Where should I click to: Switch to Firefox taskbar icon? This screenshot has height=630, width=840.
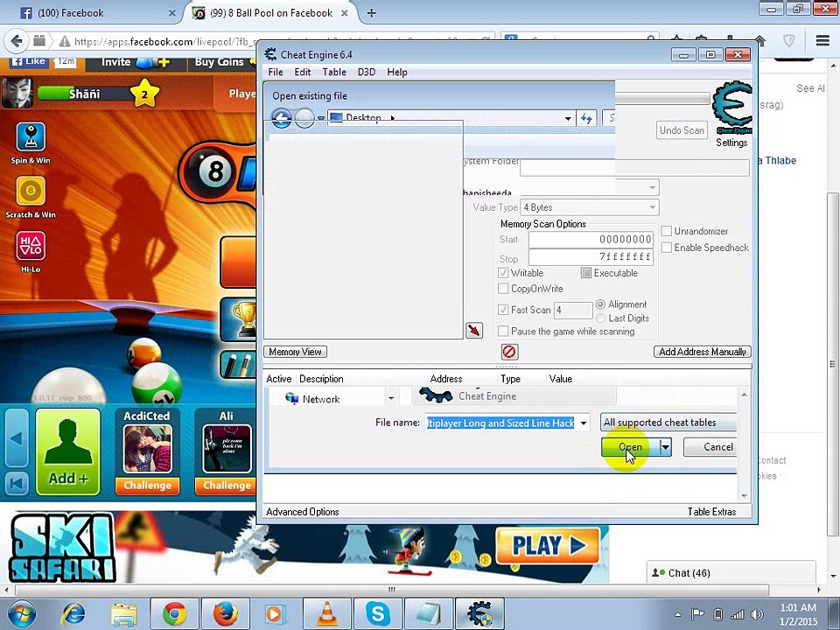[225, 614]
